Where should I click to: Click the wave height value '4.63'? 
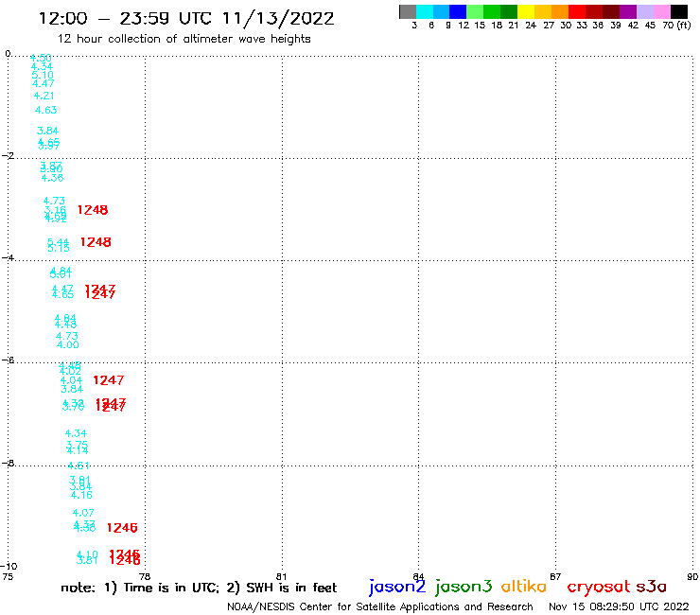[x=46, y=110]
